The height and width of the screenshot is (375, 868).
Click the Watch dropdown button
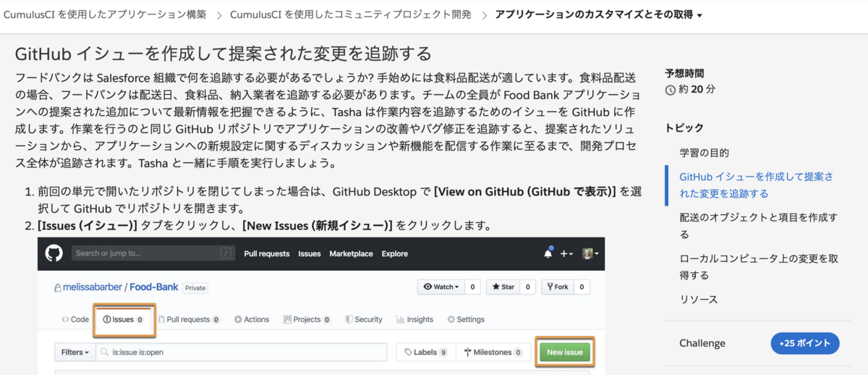click(441, 287)
